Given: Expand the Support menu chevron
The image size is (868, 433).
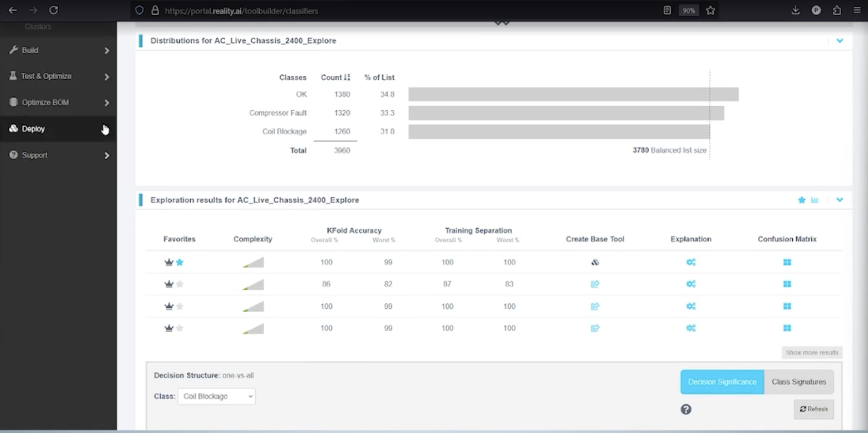Looking at the screenshot, I should 107,156.
